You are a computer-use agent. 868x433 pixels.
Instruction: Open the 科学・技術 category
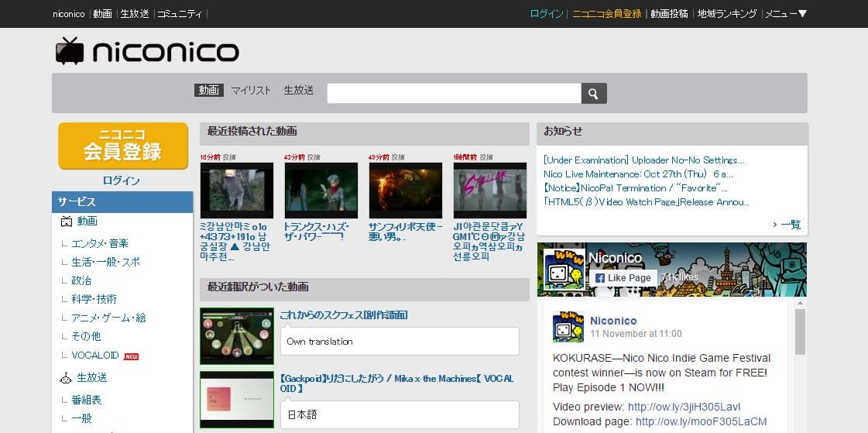coord(94,299)
